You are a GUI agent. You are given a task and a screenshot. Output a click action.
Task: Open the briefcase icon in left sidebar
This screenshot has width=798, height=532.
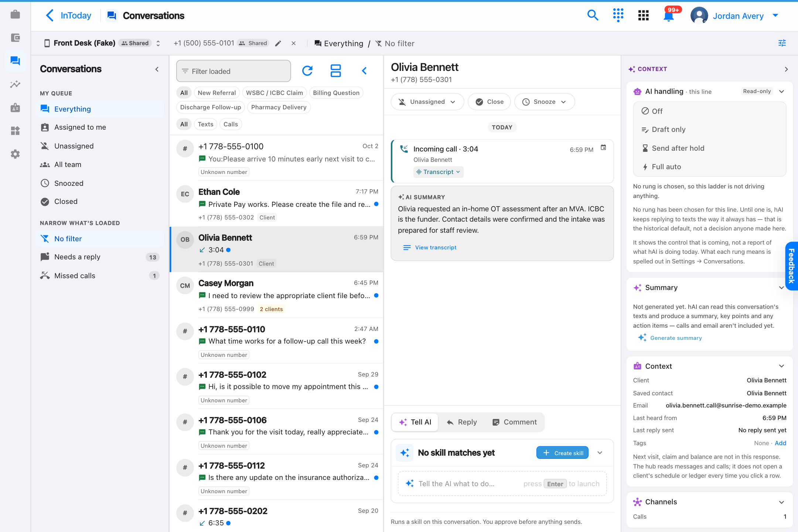(x=15, y=14)
